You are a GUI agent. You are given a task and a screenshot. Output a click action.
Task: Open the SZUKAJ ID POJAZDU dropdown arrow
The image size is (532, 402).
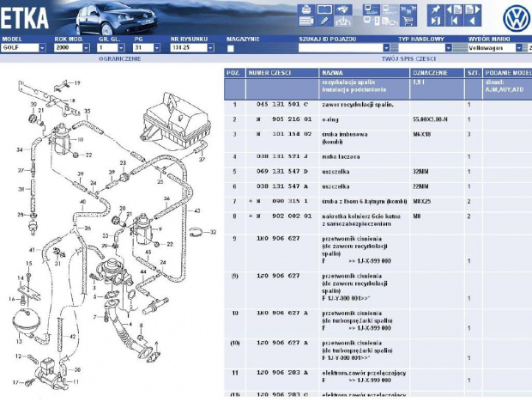[x=386, y=48]
